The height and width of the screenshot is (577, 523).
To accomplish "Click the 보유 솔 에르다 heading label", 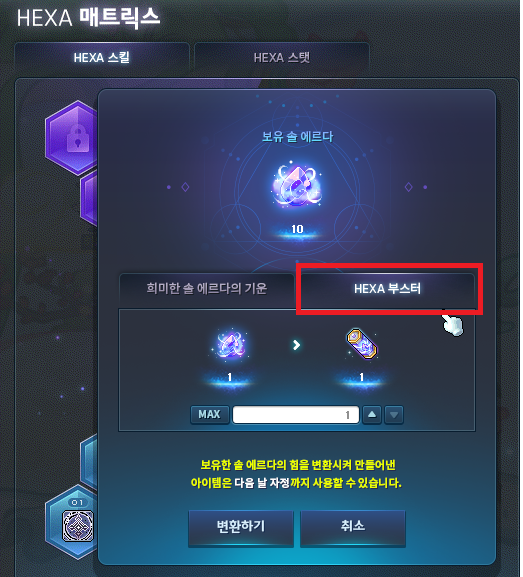I will coord(297,137).
